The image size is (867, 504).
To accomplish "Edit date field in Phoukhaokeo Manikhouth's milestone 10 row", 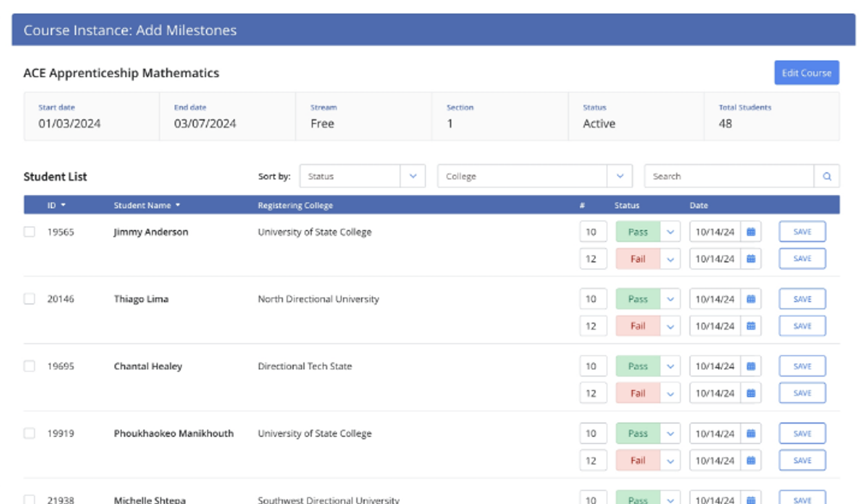I will tap(715, 434).
